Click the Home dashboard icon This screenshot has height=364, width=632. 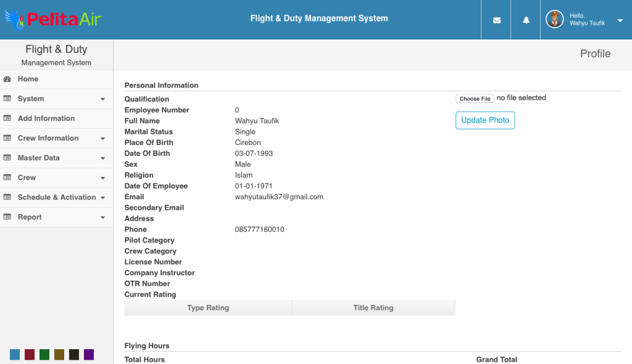click(x=7, y=79)
